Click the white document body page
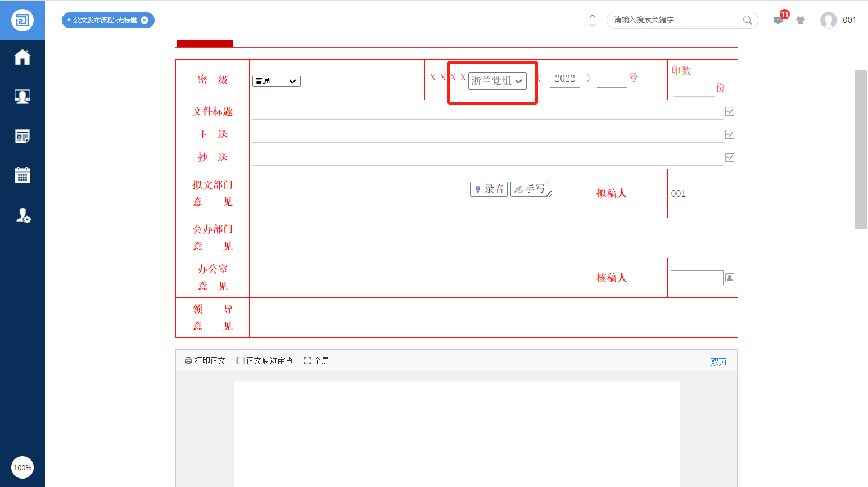The width and height of the screenshot is (868, 487). (456, 434)
